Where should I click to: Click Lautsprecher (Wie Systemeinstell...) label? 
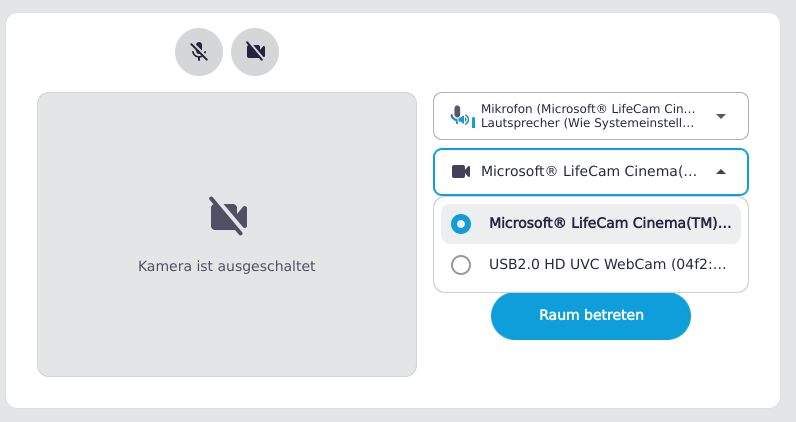(588, 124)
